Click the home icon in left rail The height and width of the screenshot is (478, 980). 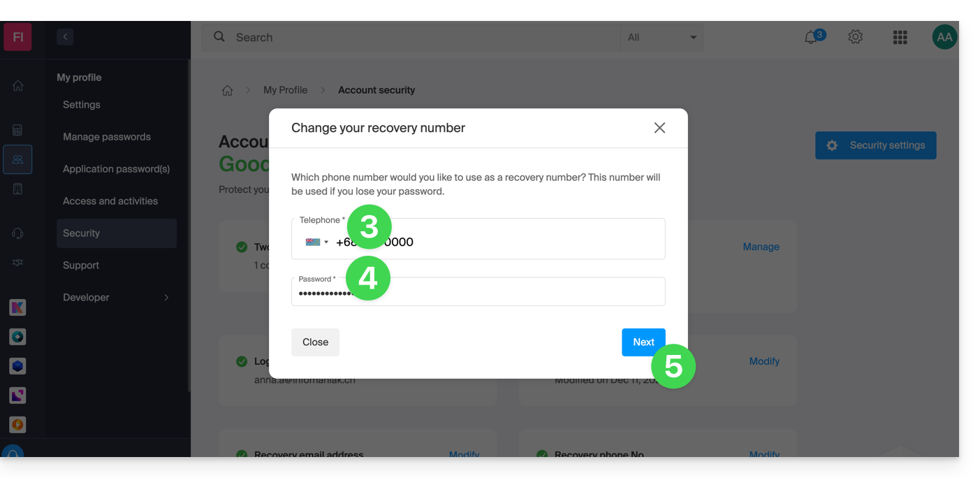(18, 85)
